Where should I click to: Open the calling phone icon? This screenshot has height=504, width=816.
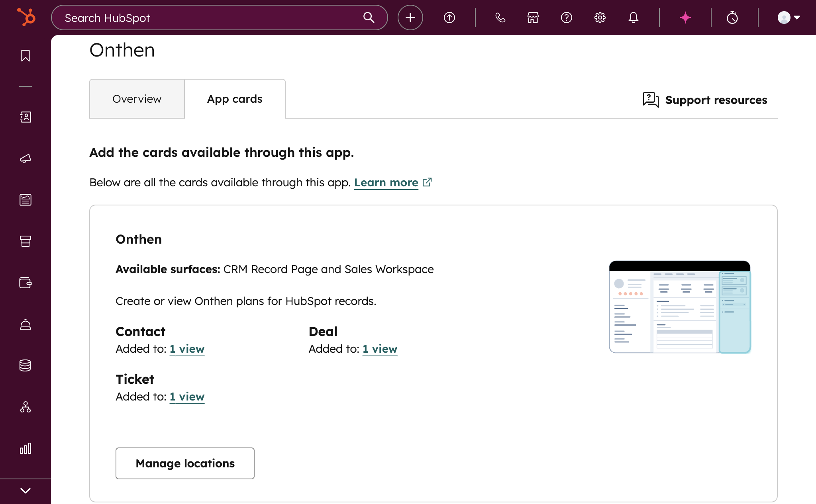tap(500, 18)
